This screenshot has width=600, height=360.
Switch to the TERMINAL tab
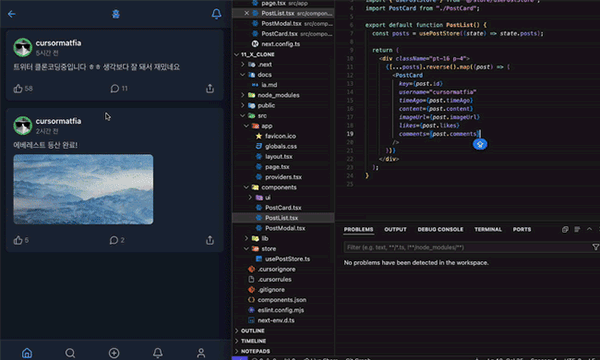(488, 230)
